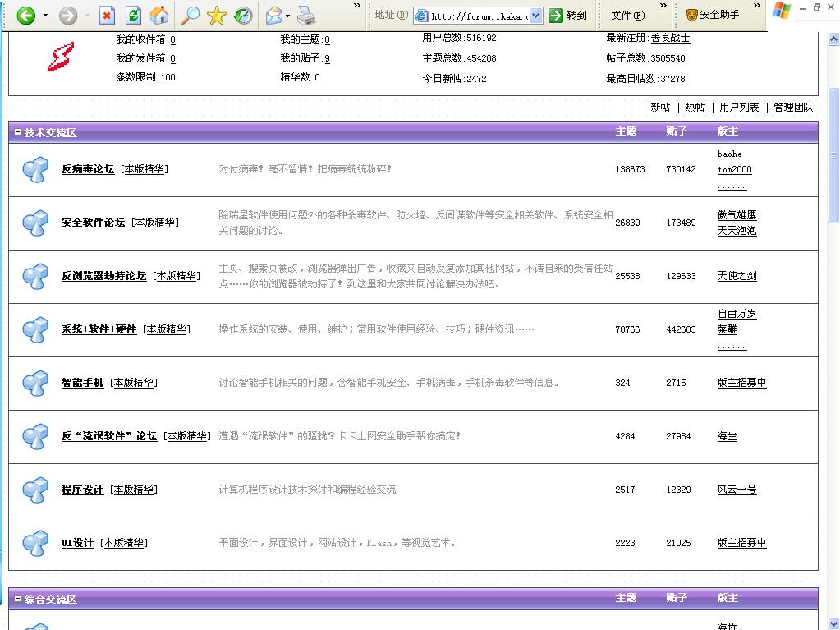Screen dimensions: 840x630
Task: Click the Mail envelope toolbar icon
Action: point(274,16)
